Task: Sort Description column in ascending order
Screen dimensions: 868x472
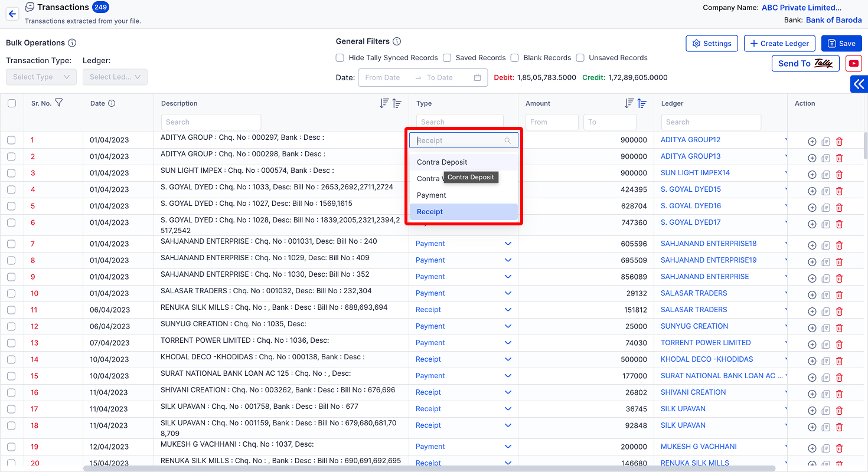Action: [397, 103]
